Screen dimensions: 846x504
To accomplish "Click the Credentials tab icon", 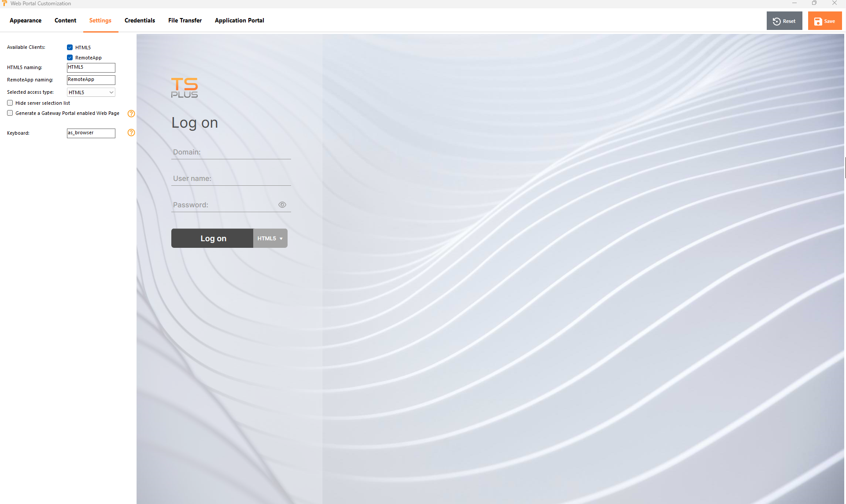I will pos(139,20).
